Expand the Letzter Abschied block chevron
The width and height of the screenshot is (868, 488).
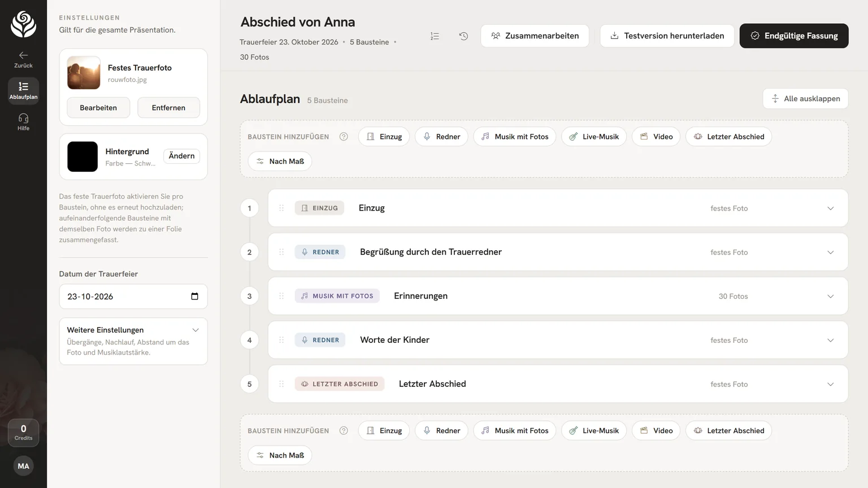pyautogui.click(x=830, y=385)
